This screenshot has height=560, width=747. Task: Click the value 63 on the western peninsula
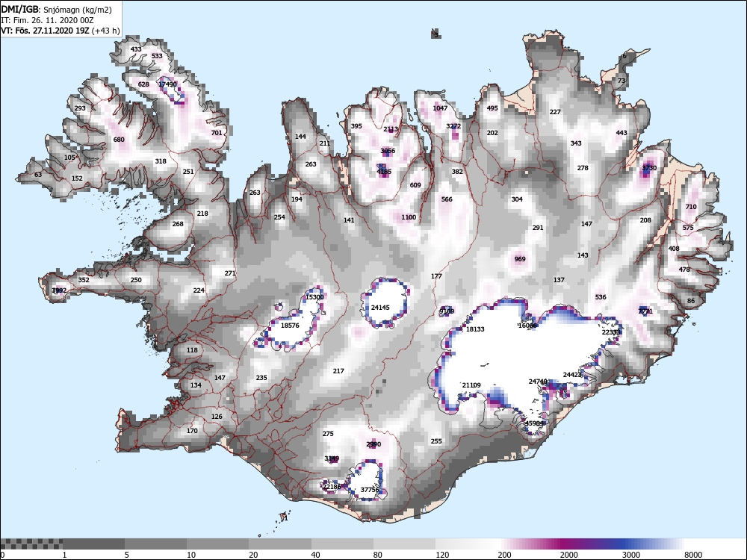click(x=38, y=175)
